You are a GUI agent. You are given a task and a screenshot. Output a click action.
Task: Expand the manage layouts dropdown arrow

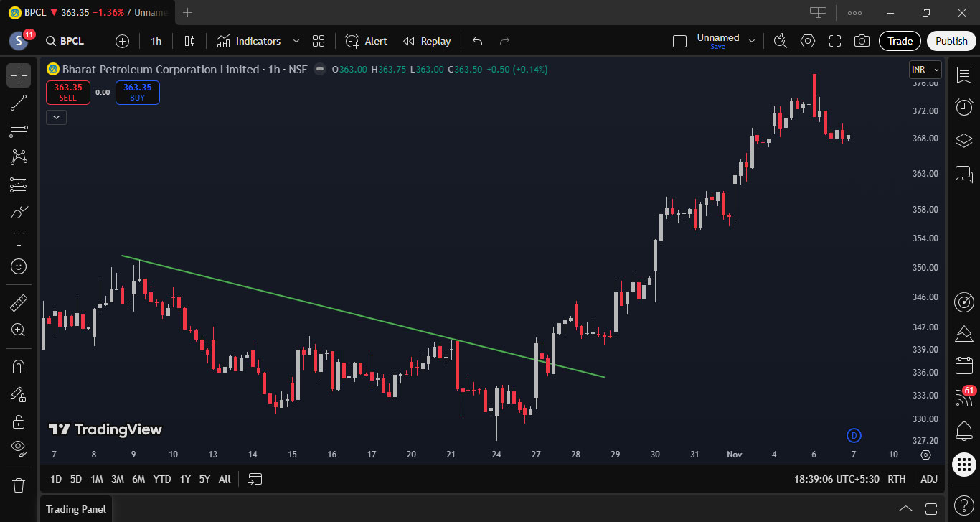752,41
